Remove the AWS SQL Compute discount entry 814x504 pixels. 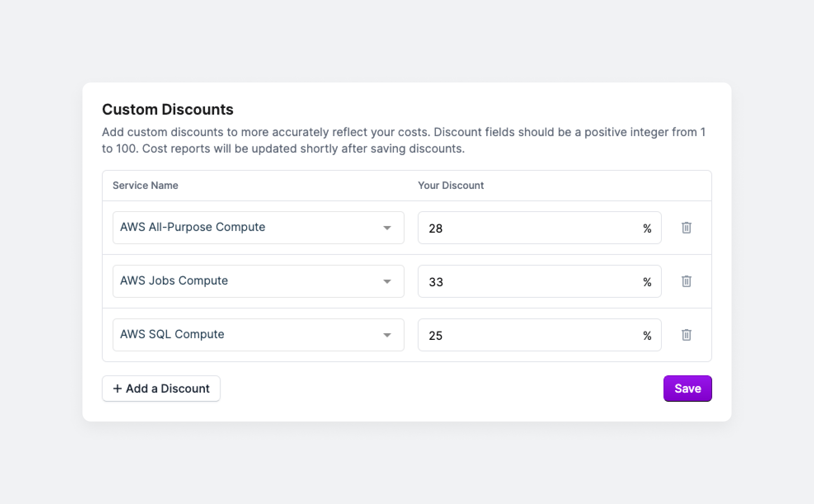[x=686, y=335]
